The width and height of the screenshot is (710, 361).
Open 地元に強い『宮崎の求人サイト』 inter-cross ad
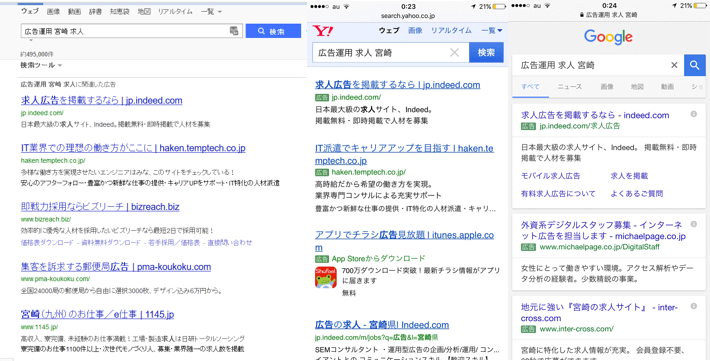599,313
